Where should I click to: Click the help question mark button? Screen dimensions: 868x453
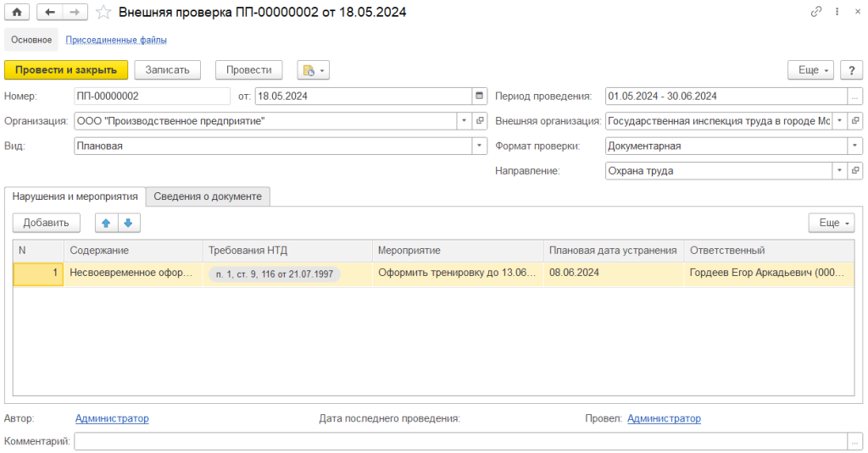tap(852, 69)
